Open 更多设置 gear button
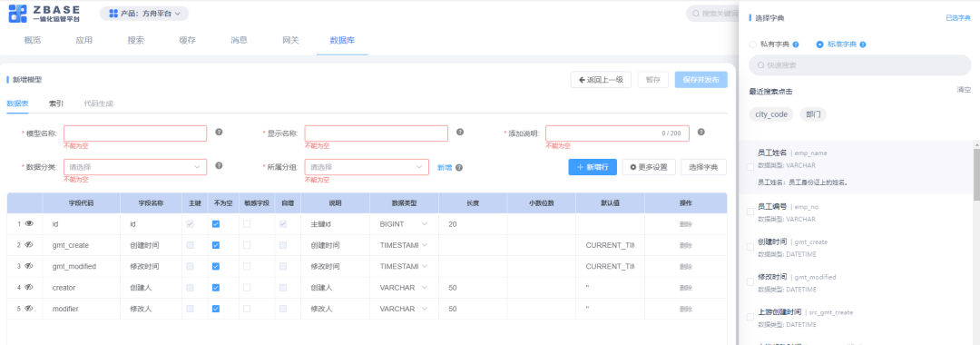Viewport: 980px width, 345px height. [x=649, y=167]
